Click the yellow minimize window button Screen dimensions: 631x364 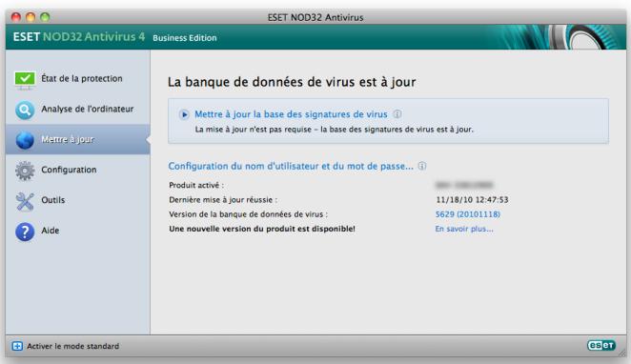pyautogui.click(x=31, y=17)
